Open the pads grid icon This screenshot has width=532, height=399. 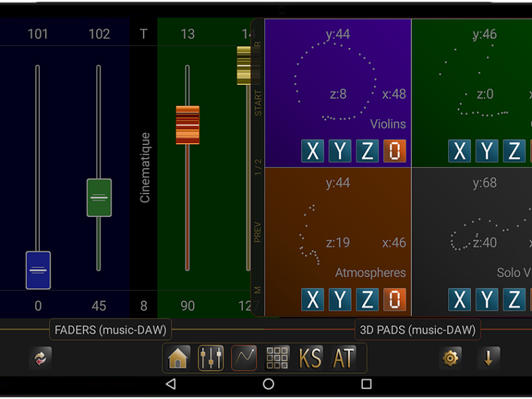(x=277, y=358)
